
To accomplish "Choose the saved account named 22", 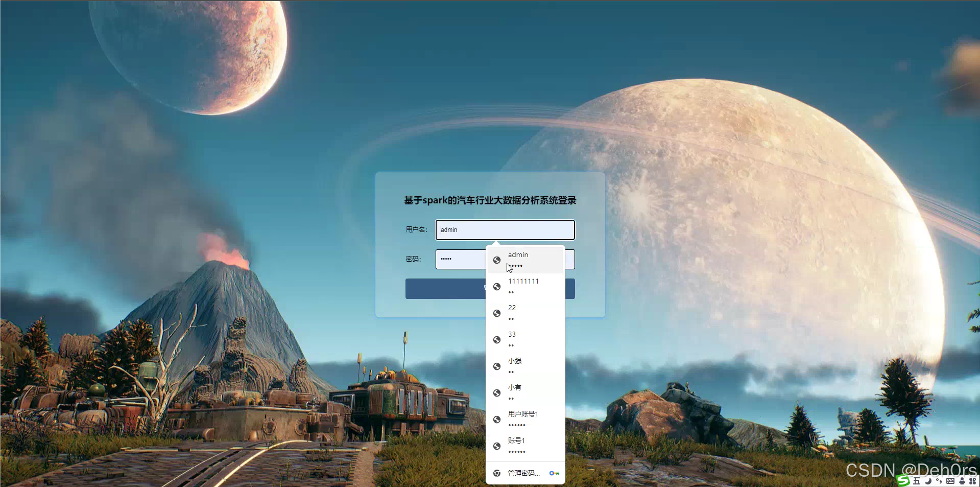I will (x=525, y=313).
